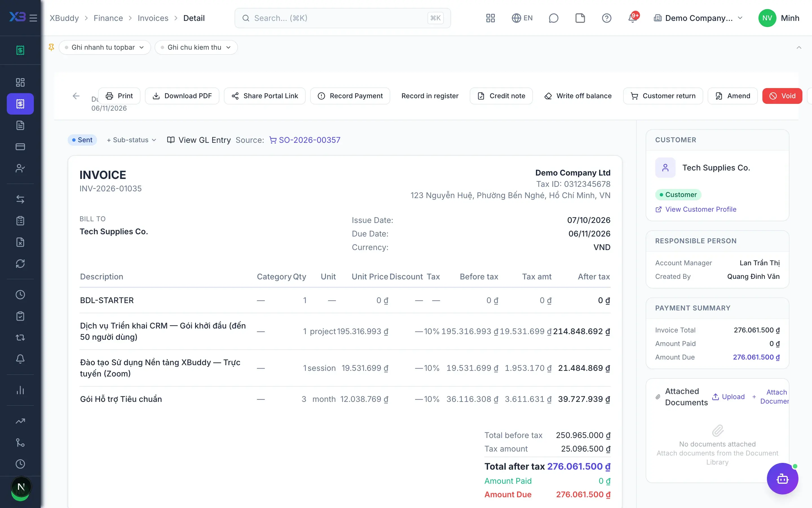Screen dimensions: 812x508
Task: Open the trending line icon in sidebar
Action: coord(20,421)
